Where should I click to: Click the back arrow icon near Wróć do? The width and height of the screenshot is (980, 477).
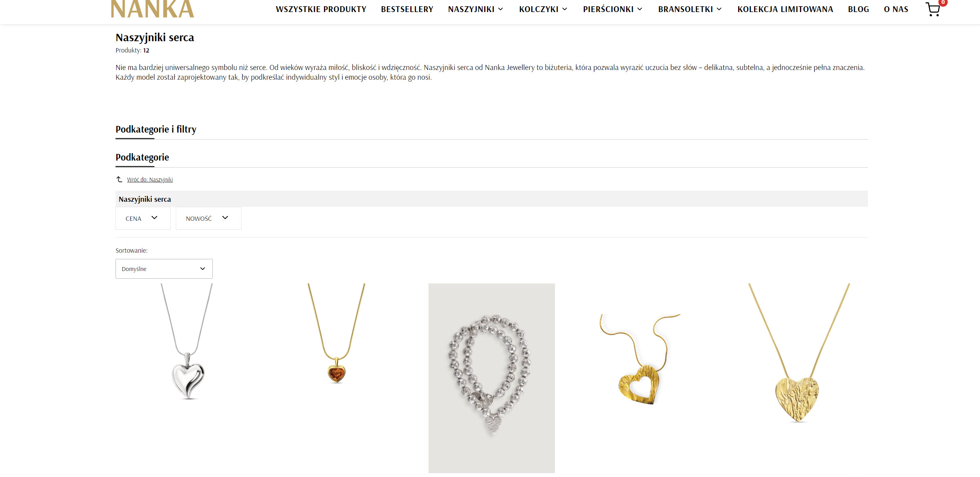pyautogui.click(x=119, y=179)
